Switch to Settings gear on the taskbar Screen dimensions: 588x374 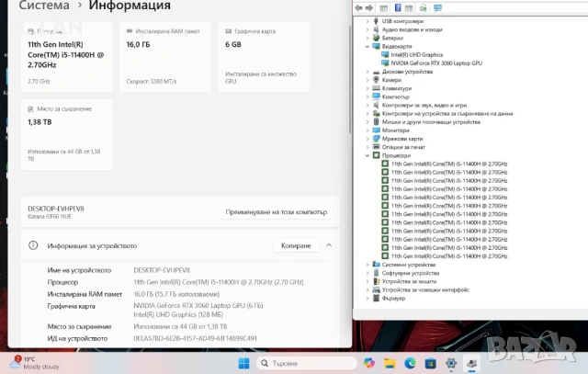pos(451,363)
